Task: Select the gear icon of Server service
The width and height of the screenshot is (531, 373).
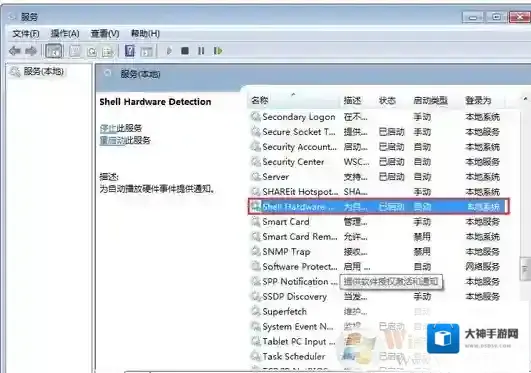Action: pos(255,177)
